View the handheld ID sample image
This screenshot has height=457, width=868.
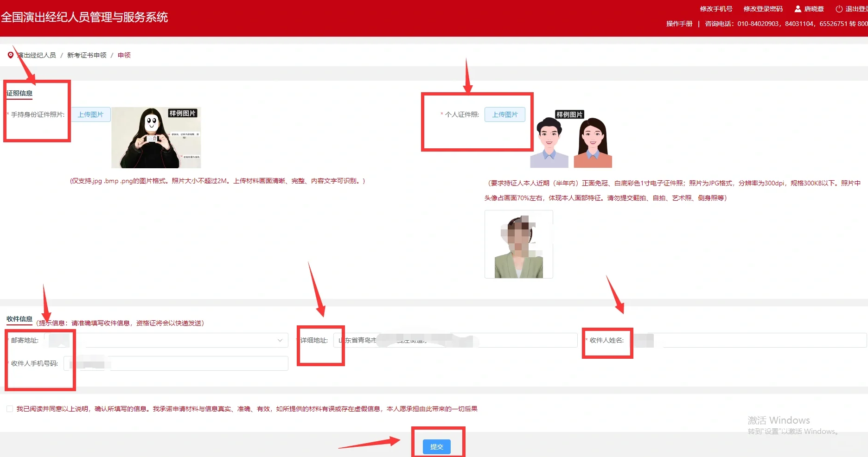pos(156,138)
